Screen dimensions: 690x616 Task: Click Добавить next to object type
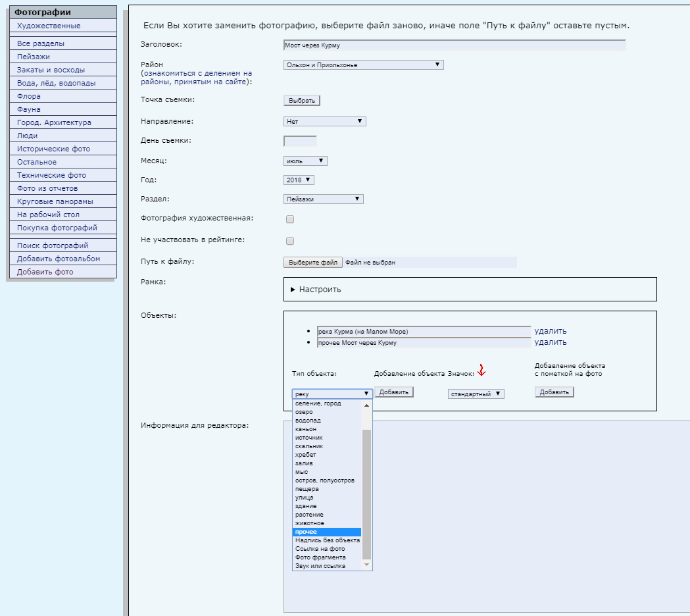tap(394, 392)
